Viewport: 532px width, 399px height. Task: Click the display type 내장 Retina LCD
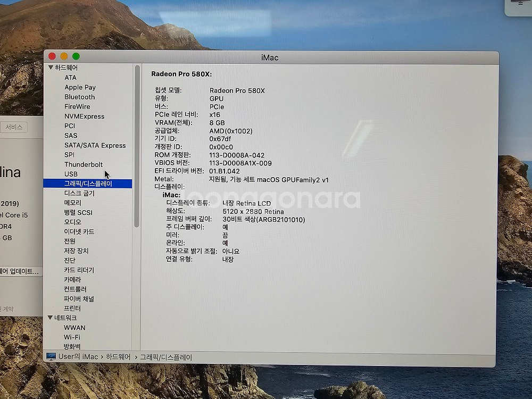point(247,203)
